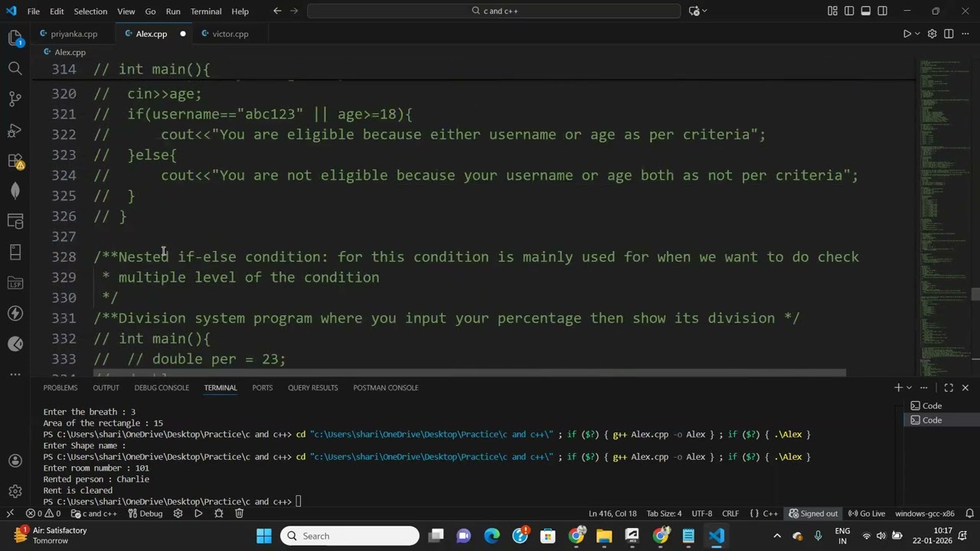Close the terminal panel
This screenshot has height=551, width=980.
(x=965, y=388)
